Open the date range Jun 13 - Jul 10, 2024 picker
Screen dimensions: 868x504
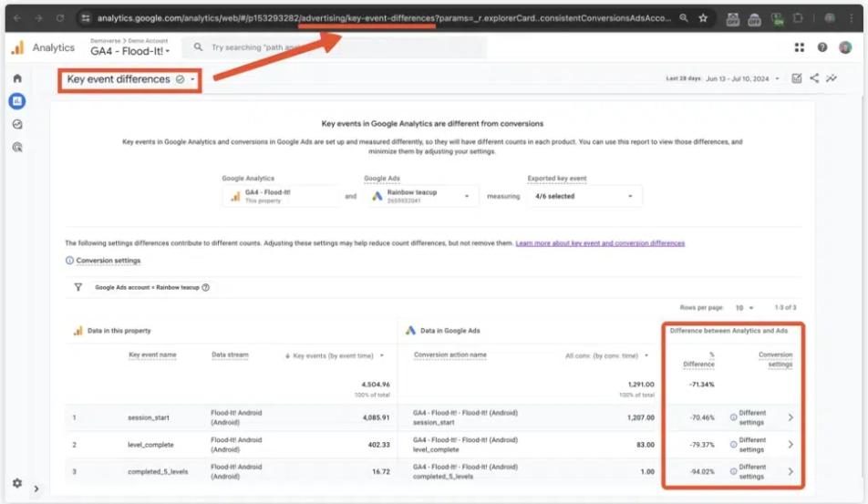tap(742, 78)
